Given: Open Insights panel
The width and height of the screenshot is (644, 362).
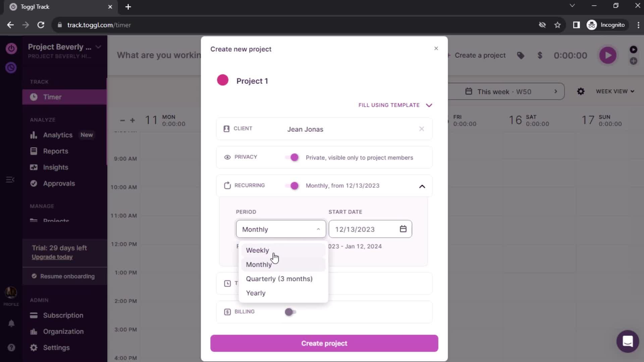Looking at the screenshot, I should (56, 167).
